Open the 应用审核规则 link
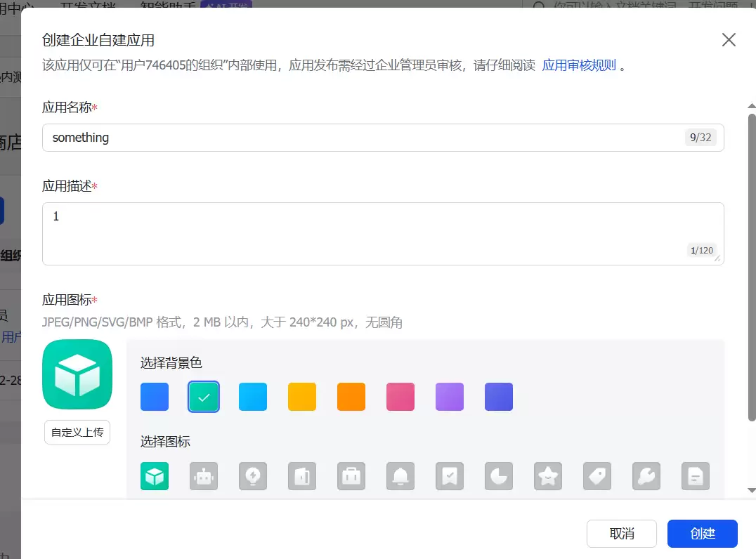This screenshot has width=756, height=559. (x=578, y=65)
